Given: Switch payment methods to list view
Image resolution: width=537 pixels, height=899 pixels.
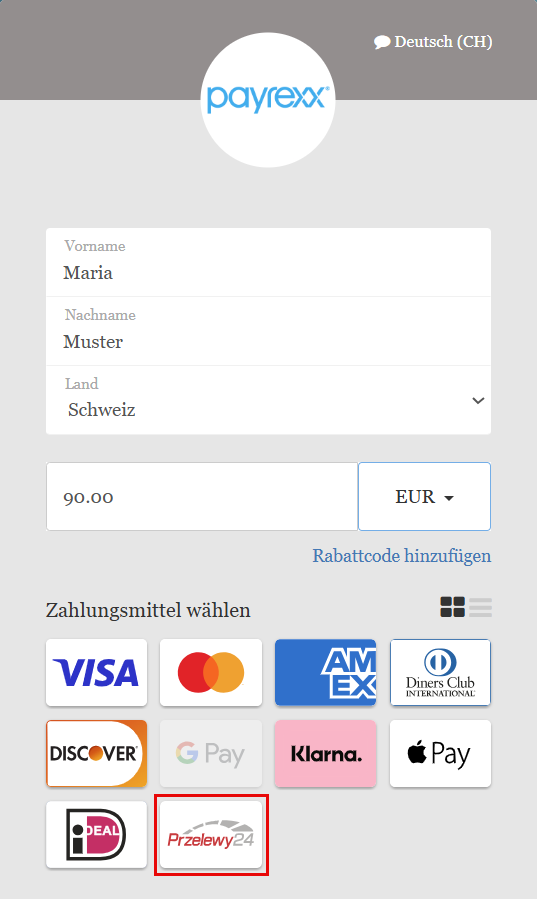Looking at the screenshot, I should (480, 607).
